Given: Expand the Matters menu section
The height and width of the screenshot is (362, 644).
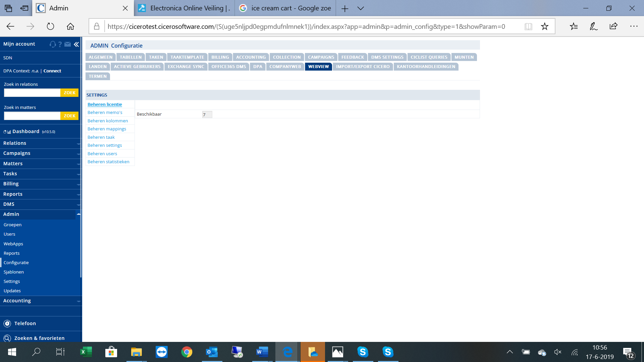Looking at the screenshot, I should [x=40, y=164].
